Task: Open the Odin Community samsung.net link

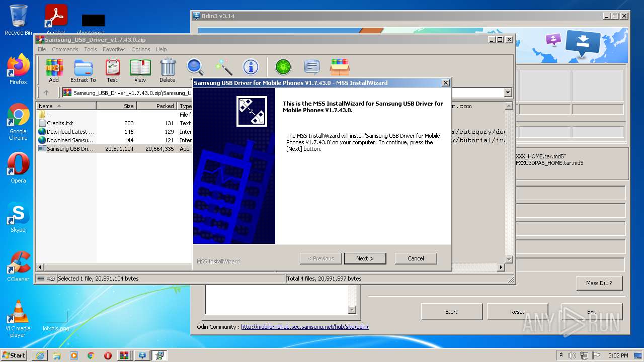Action: (x=304, y=327)
